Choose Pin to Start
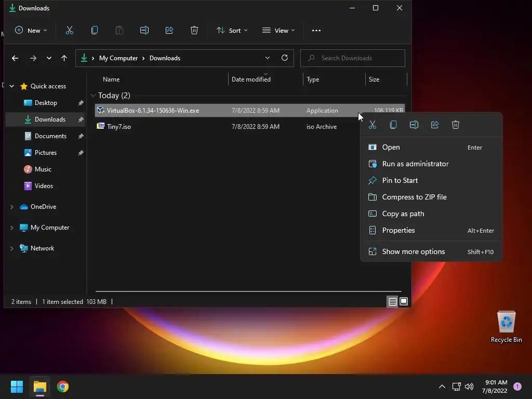The image size is (532, 399). coord(431,180)
